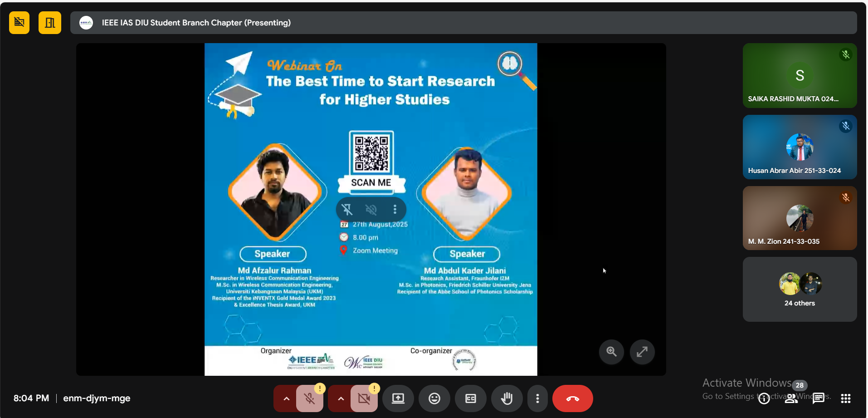
Task: Click the muted mic icon on Husan's tile
Action: coord(846,126)
